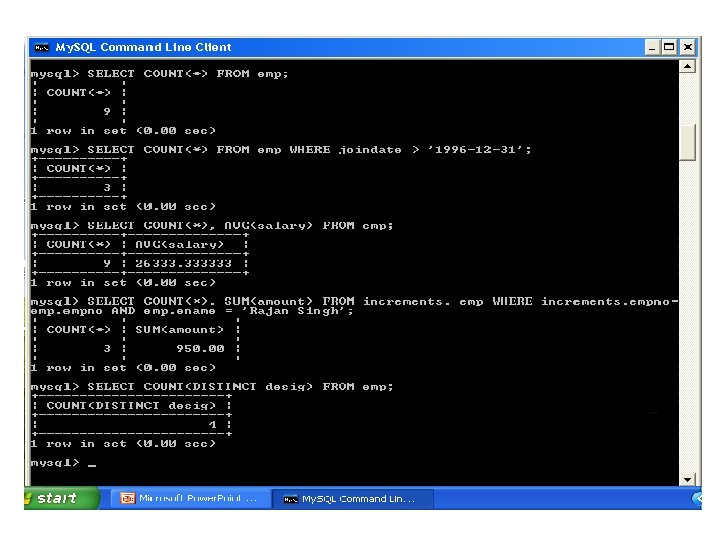The image size is (720, 540).
Task: Close the MySQL Command Line Client window
Action: click(687, 47)
